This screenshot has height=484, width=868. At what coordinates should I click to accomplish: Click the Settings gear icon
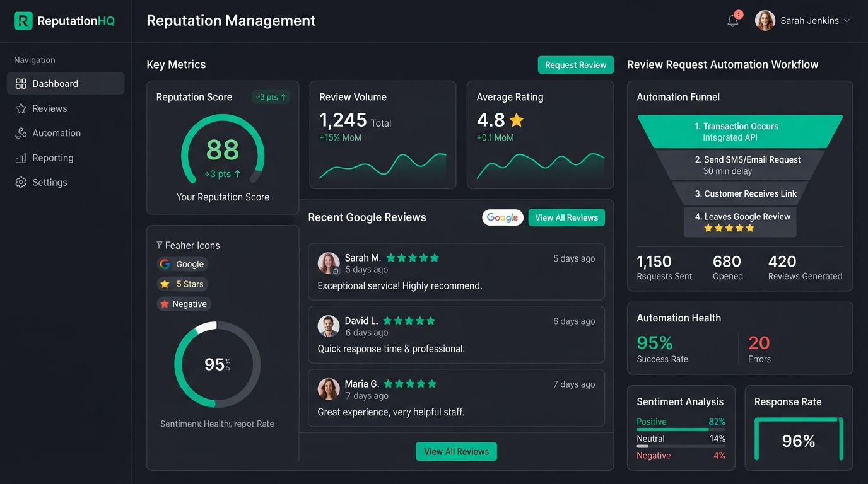(21, 182)
